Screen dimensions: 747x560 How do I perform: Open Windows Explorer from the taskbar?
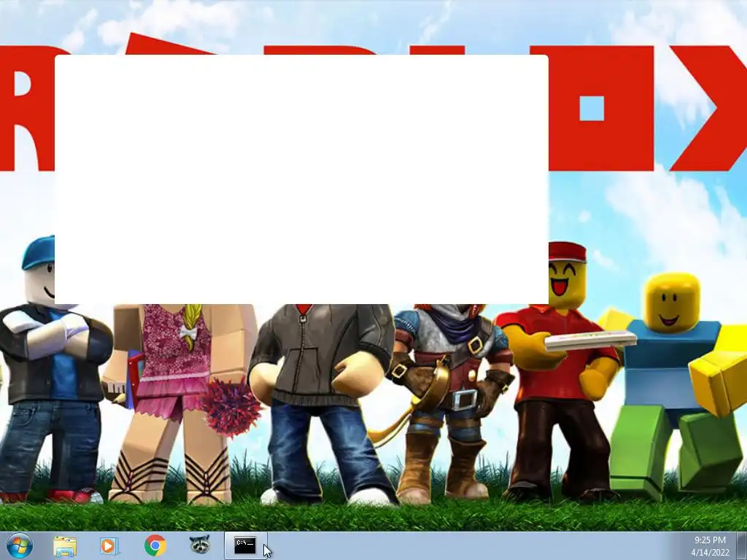tap(65, 545)
